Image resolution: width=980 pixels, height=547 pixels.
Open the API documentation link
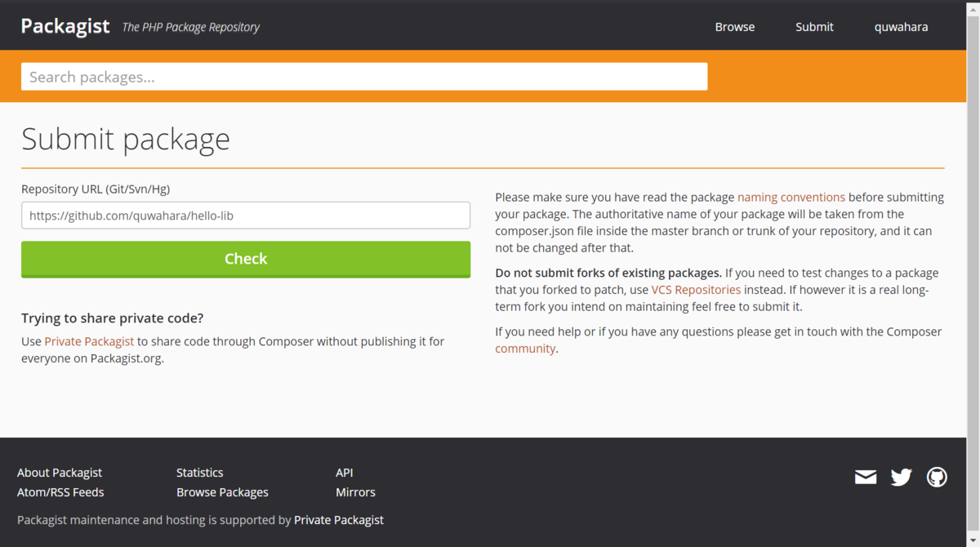point(344,472)
